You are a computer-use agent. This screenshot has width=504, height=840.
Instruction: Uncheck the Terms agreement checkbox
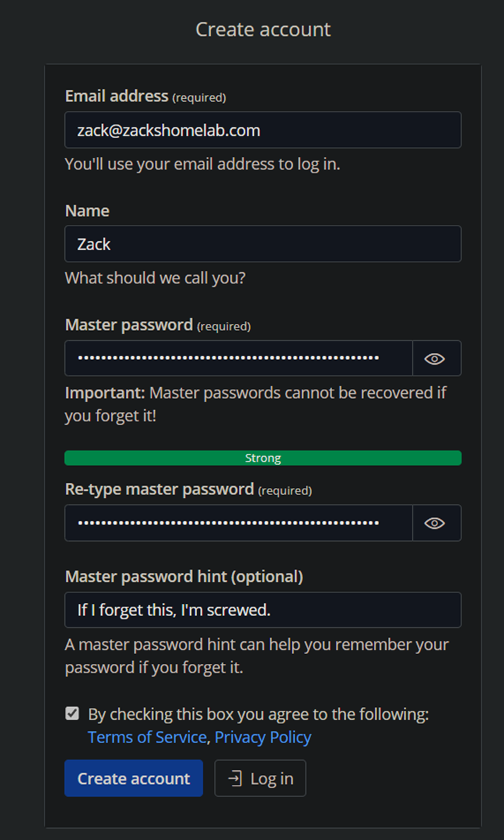tap(72, 713)
